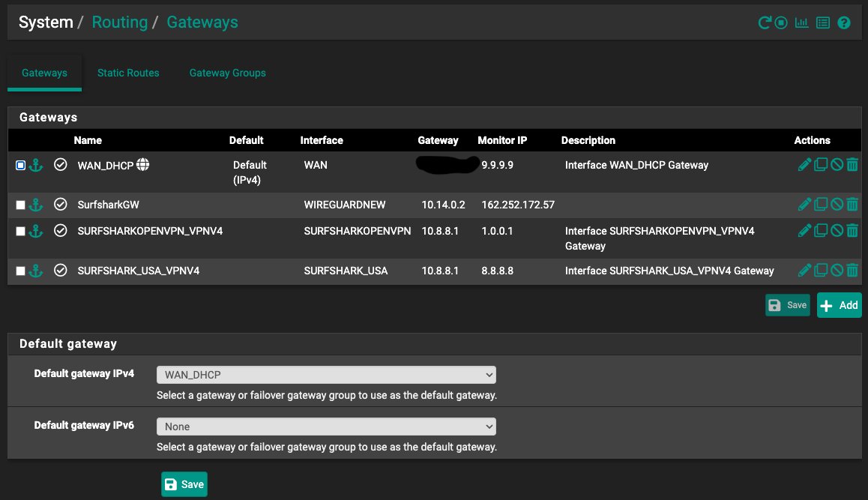Image resolution: width=868 pixels, height=500 pixels.
Task: Delete the SurfsharkGW gateway
Action: tap(852, 205)
